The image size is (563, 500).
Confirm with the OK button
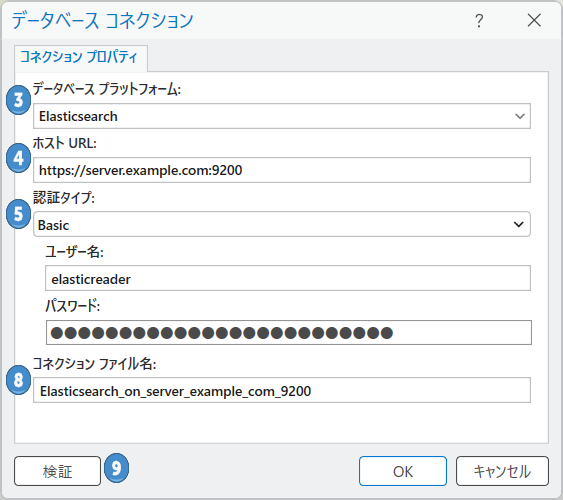click(403, 471)
